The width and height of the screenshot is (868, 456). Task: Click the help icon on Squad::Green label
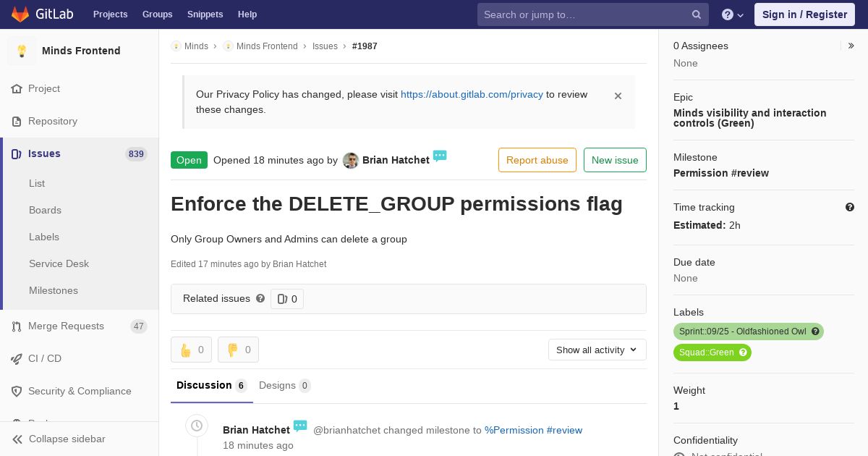click(743, 352)
